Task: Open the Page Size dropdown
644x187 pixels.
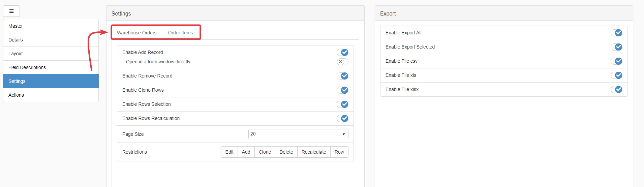Action: coord(298,134)
